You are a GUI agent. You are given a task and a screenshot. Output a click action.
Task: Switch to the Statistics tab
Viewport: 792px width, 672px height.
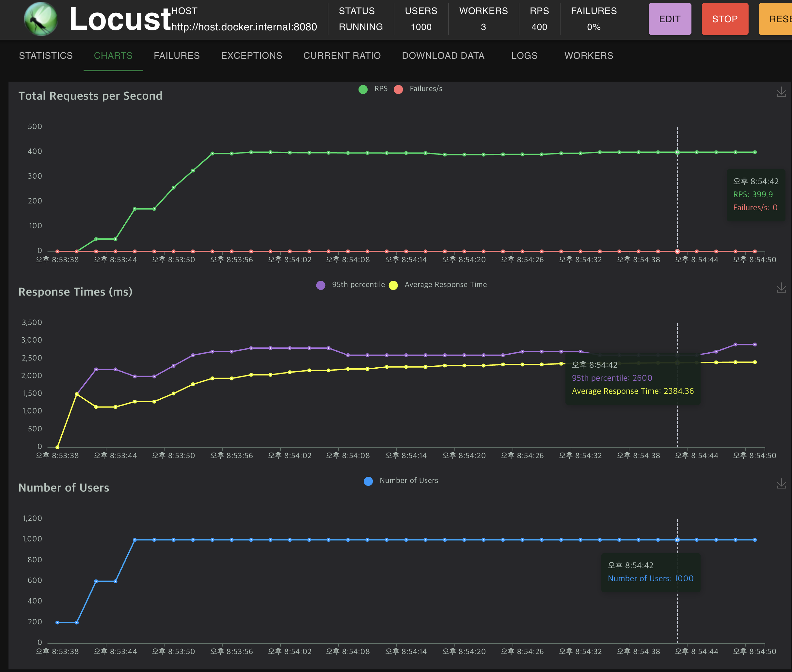[x=46, y=56]
